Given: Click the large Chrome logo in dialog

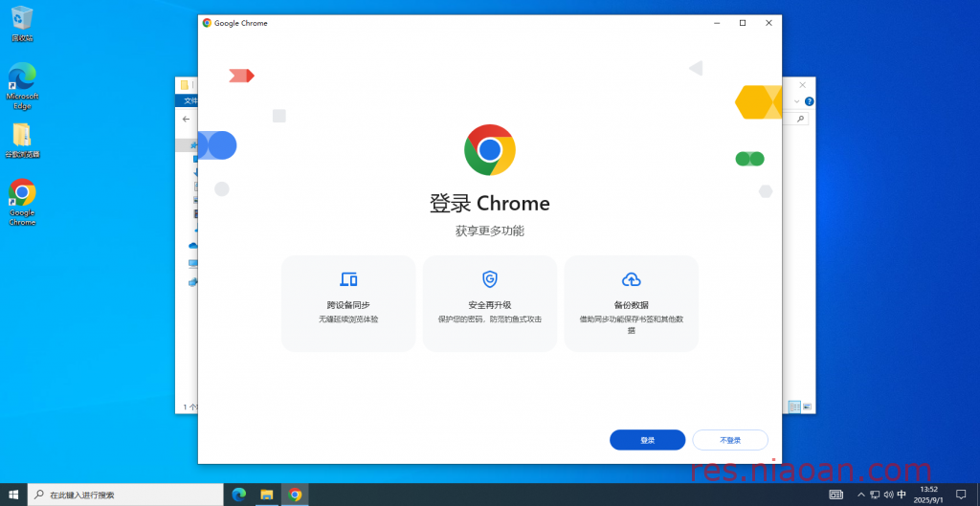Looking at the screenshot, I should (489, 150).
